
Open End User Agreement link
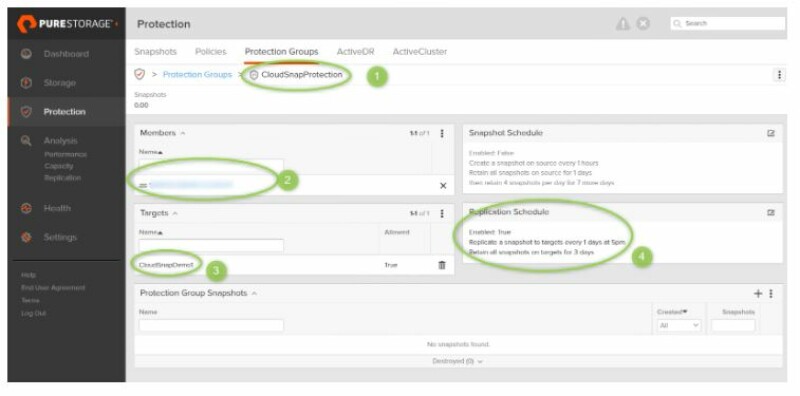(53, 288)
